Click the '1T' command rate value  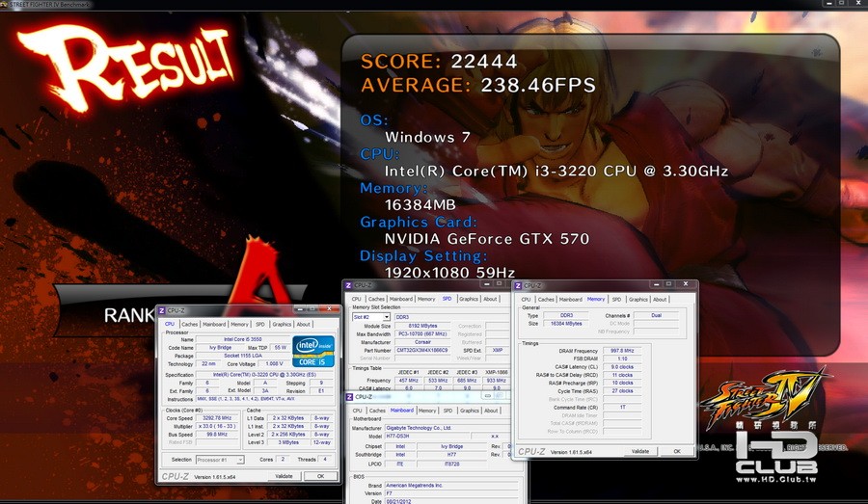(x=622, y=408)
